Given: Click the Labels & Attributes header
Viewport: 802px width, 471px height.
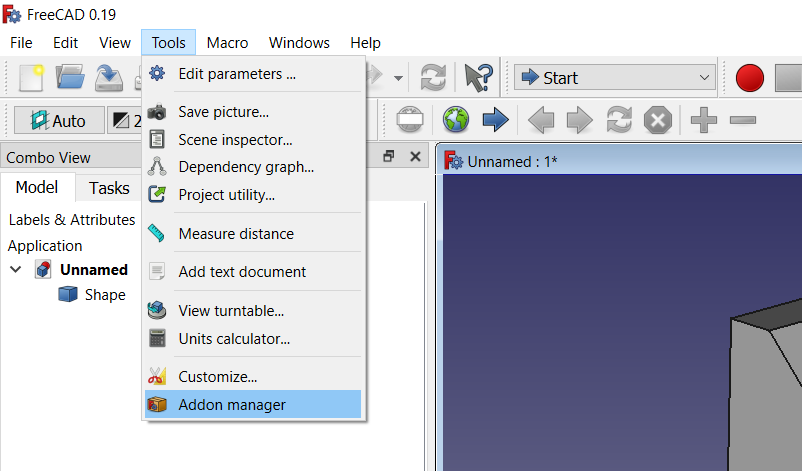Looking at the screenshot, I should coord(72,220).
